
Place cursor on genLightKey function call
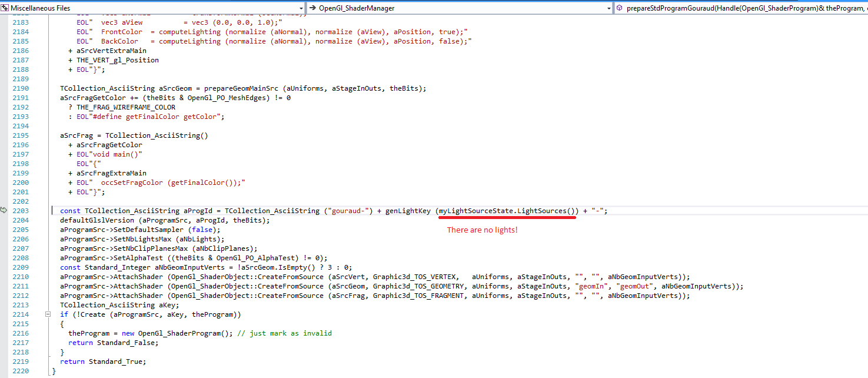(x=408, y=211)
